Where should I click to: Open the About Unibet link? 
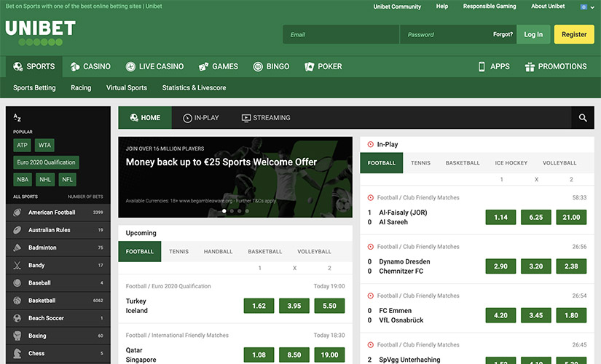548,6
